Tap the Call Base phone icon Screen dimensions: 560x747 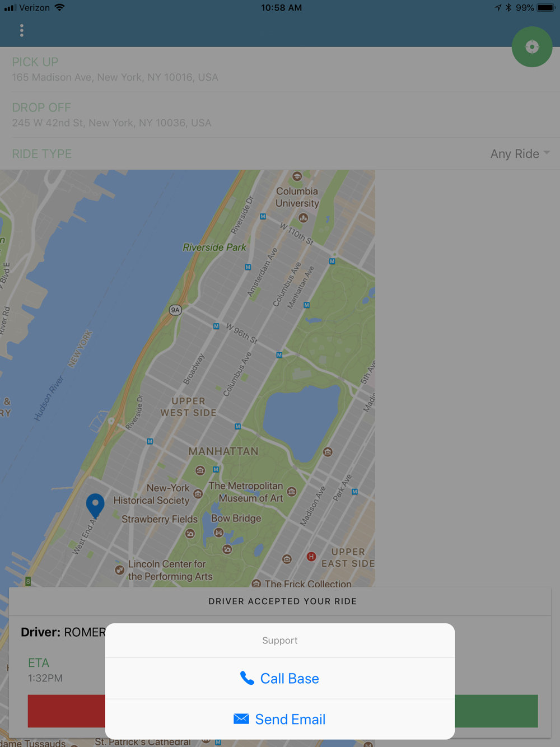coord(247,678)
